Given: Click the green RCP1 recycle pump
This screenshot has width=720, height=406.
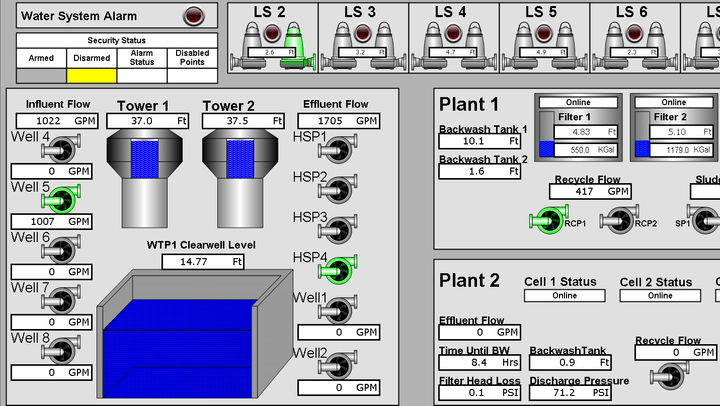Looking at the screenshot, I should pyautogui.click(x=547, y=220).
